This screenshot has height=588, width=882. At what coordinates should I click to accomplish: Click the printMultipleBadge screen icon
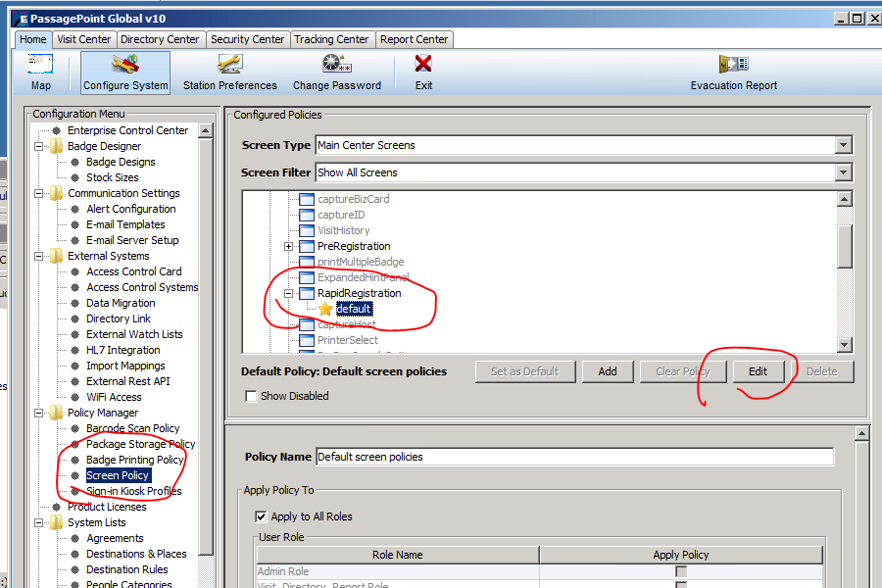307,262
